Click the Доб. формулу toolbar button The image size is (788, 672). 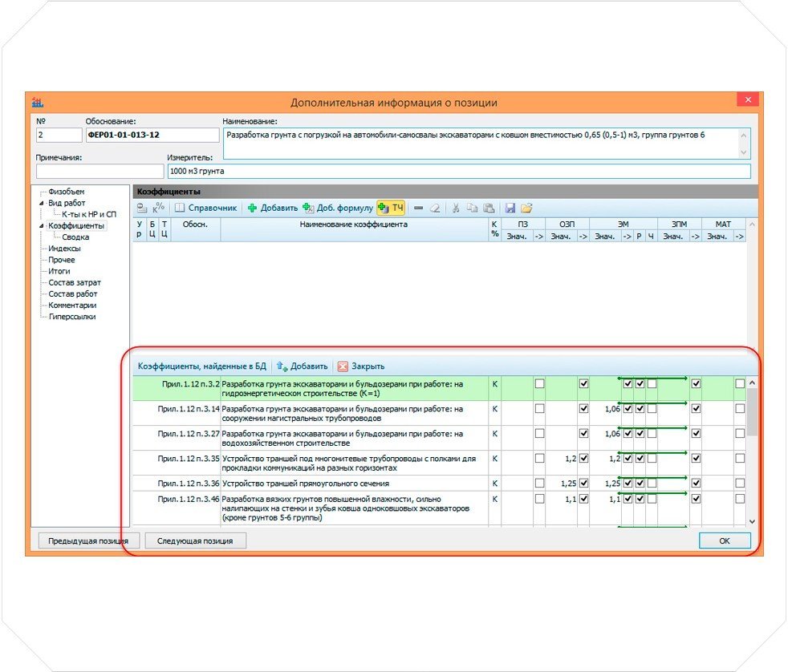338,208
